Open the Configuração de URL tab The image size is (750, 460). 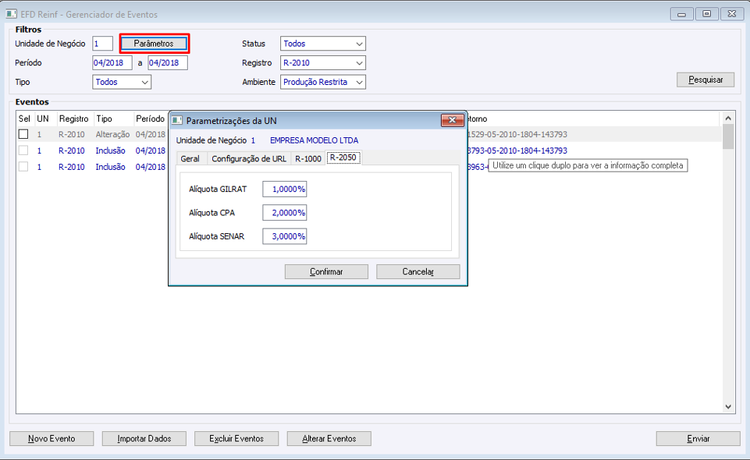[x=249, y=158]
